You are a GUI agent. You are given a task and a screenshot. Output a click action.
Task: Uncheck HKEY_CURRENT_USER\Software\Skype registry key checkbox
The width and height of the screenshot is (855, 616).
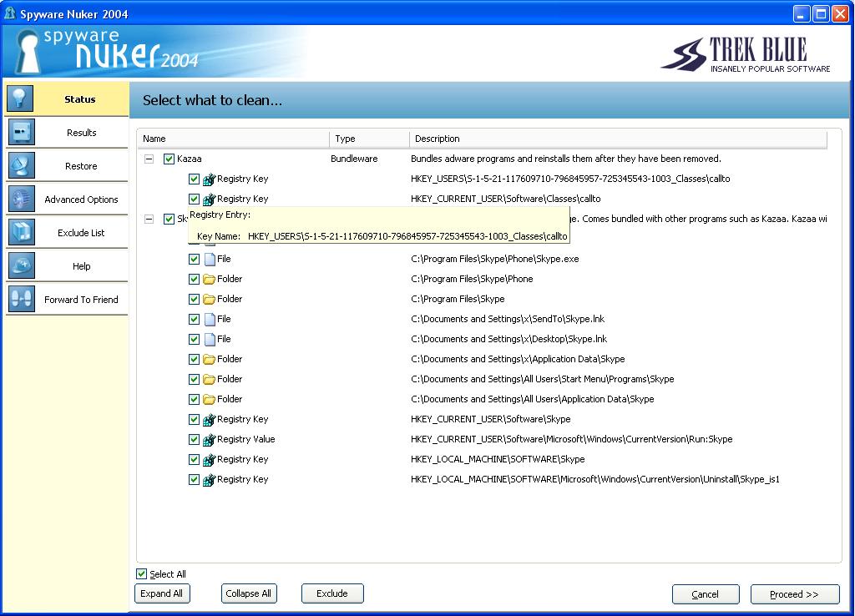pyautogui.click(x=194, y=419)
